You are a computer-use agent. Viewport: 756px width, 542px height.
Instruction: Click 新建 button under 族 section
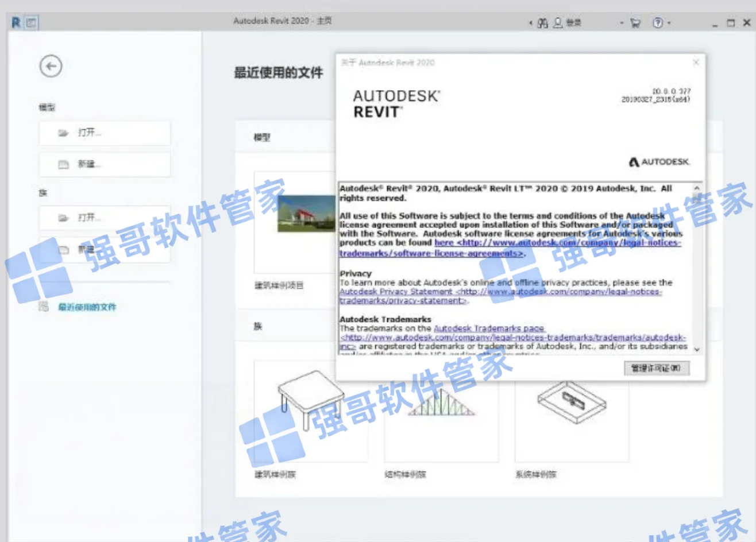tap(105, 250)
